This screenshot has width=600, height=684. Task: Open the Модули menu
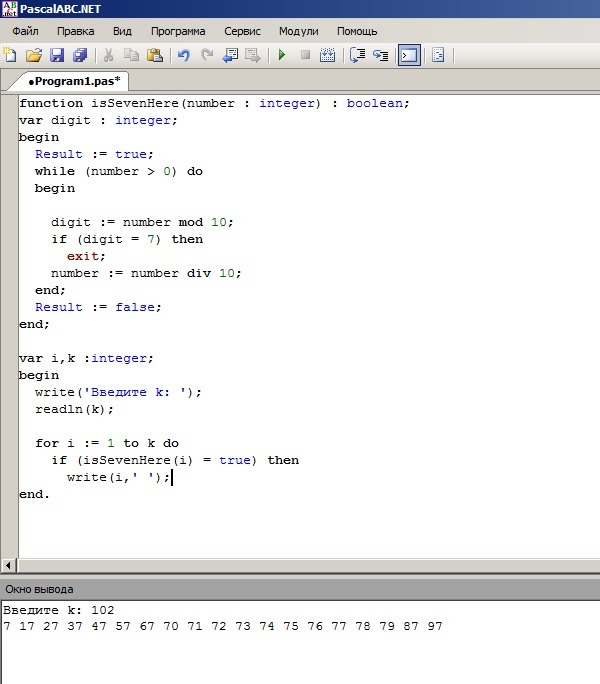(298, 31)
